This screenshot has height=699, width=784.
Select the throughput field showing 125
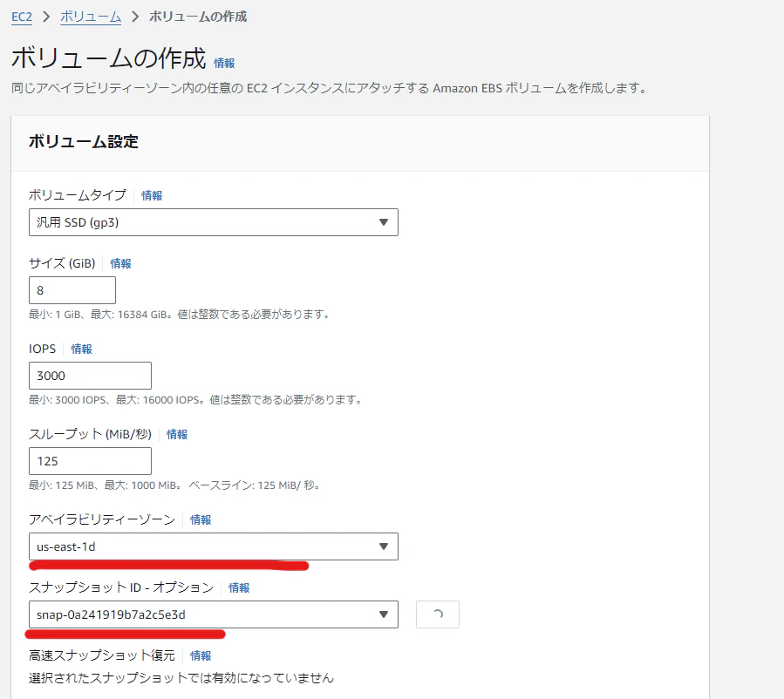point(90,460)
